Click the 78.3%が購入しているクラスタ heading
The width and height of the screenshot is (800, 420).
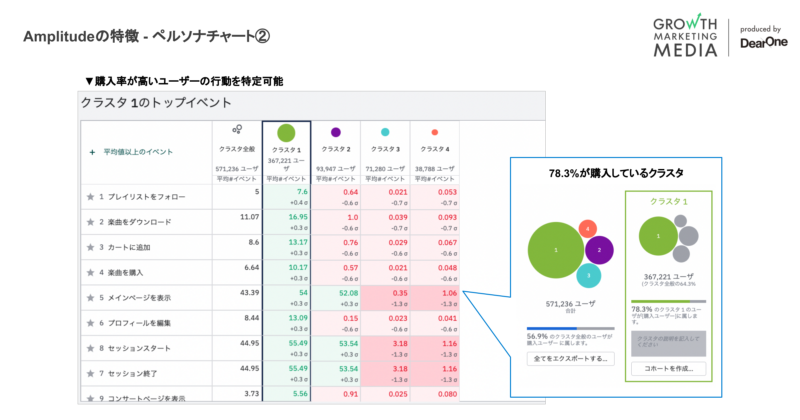[x=616, y=174]
